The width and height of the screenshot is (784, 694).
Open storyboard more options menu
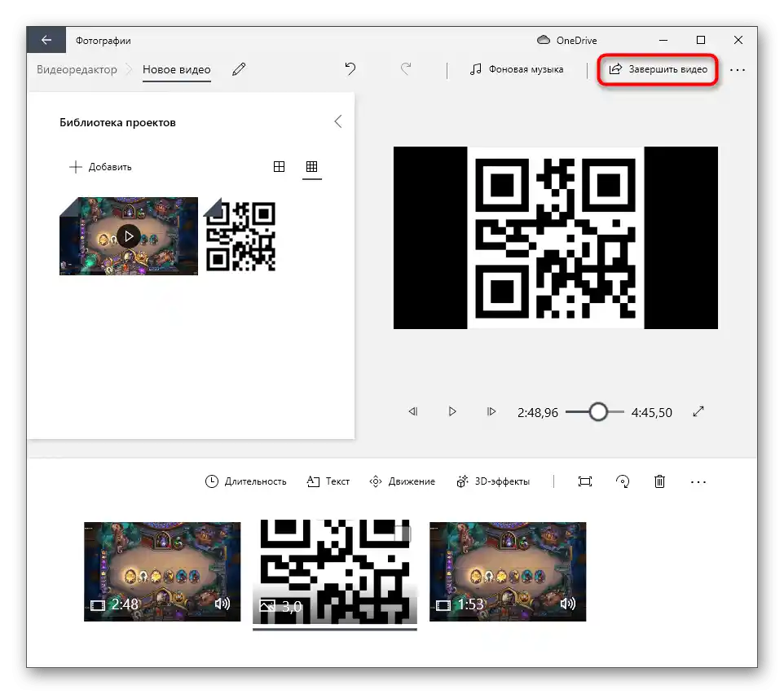pyautogui.click(x=698, y=482)
